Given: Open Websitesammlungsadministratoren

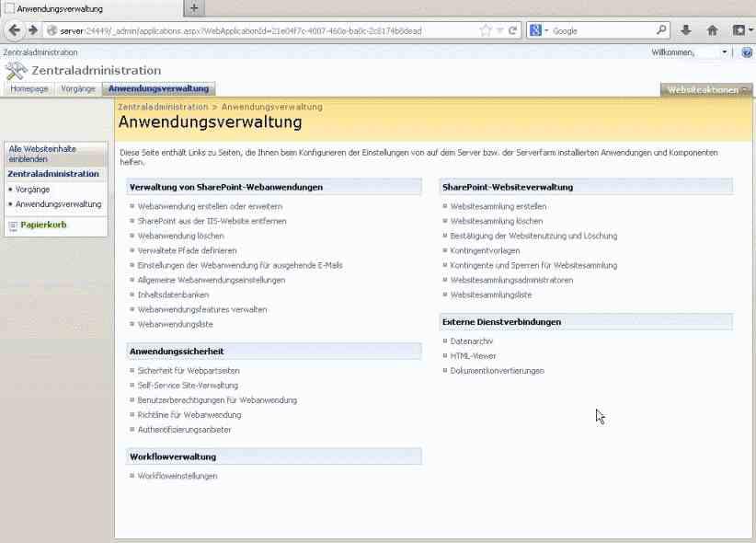Looking at the screenshot, I should tap(511, 281).
